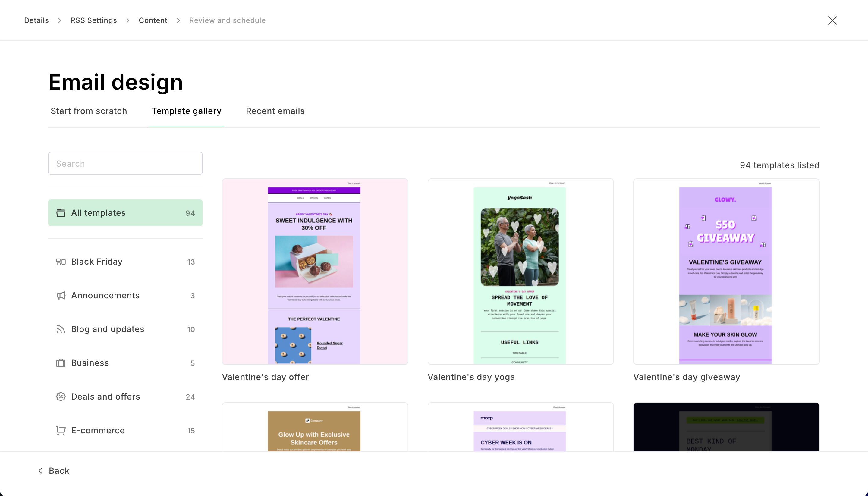This screenshot has width=868, height=496.
Task: Click the chevron after RSS Settings breadcrumb
Action: (x=128, y=20)
